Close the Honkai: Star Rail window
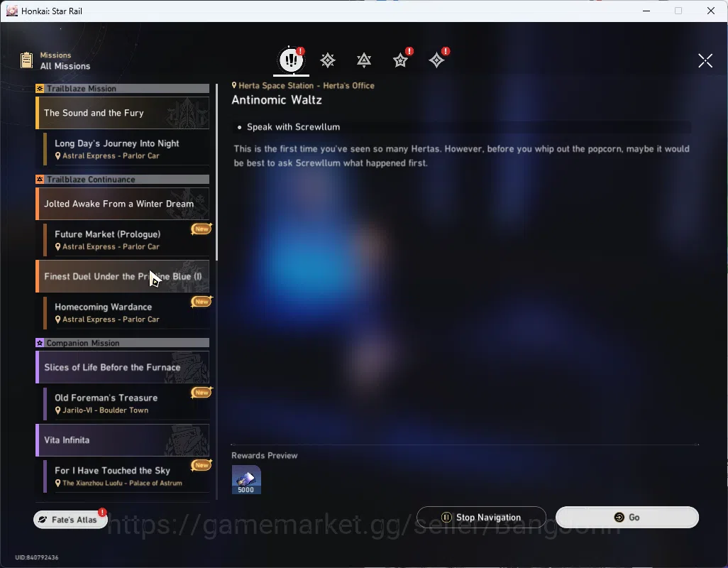 (x=711, y=11)
